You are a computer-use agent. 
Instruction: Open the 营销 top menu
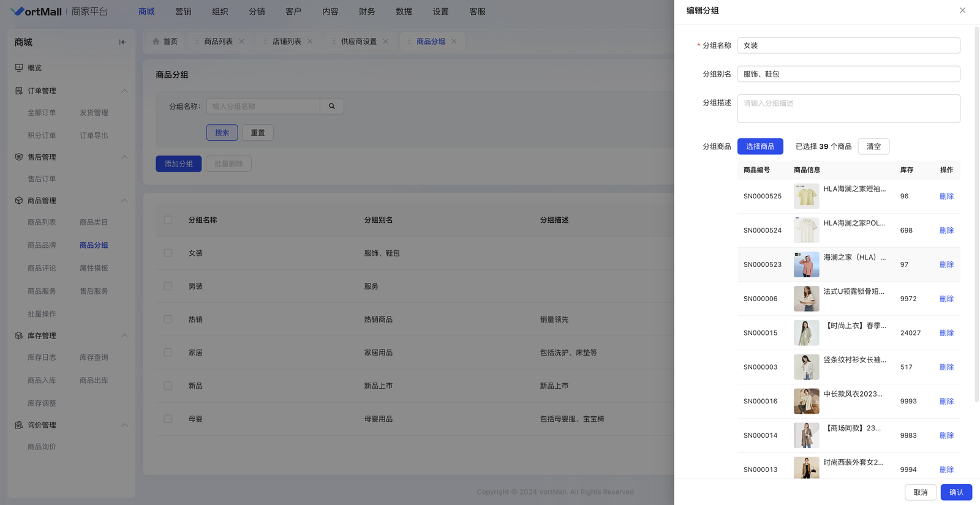tap(183, 12)
